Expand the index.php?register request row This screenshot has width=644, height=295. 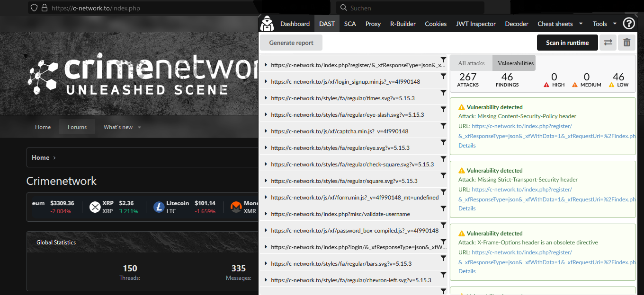266,65
